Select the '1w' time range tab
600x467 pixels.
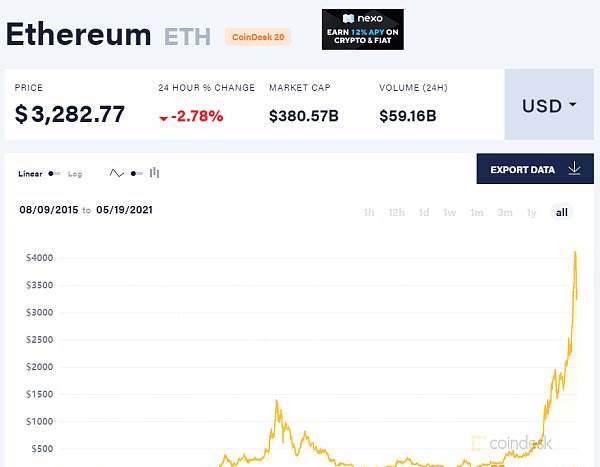click(x=450, y=212)
